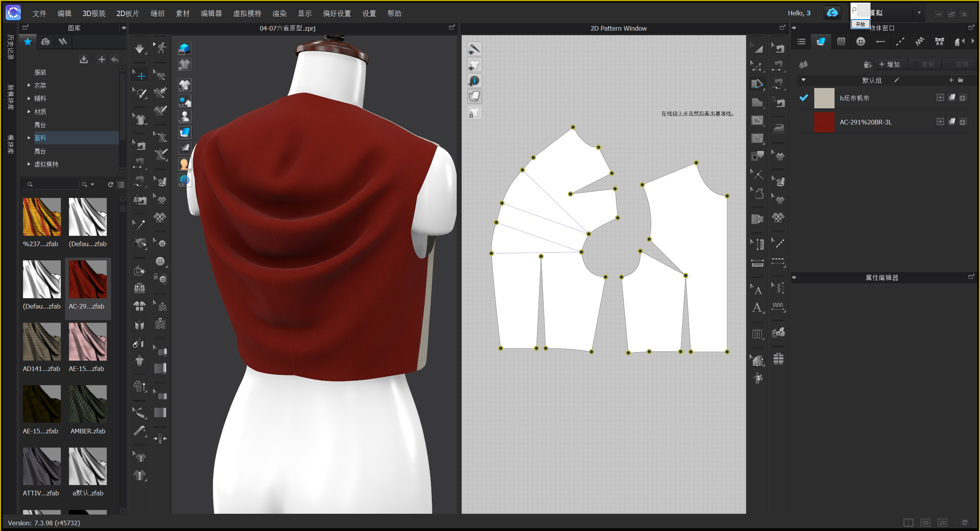Click the 历史记录 side tab
Screen dimensions: 980x531
click(10, 47)
